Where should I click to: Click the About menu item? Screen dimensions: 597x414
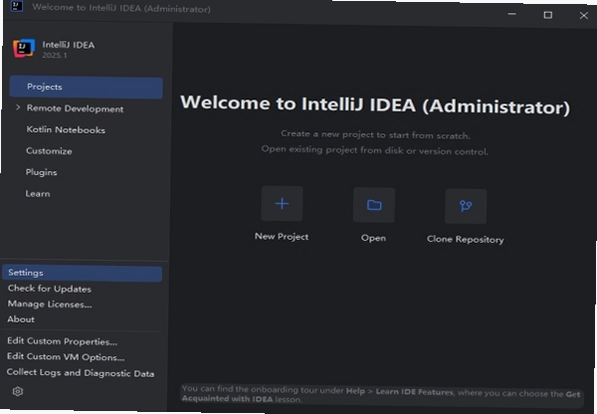point(21,319)
